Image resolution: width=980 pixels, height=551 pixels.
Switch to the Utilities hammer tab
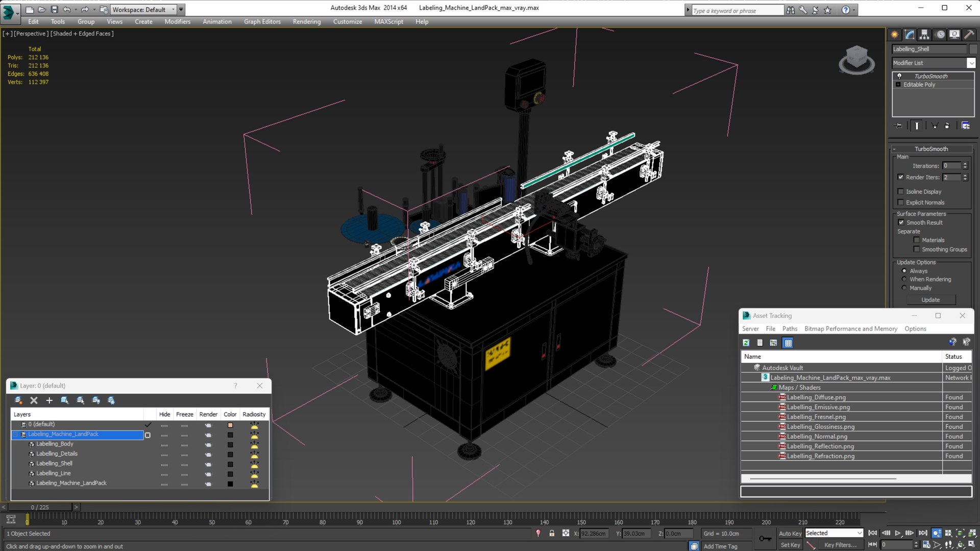click(x=969, y=35)
